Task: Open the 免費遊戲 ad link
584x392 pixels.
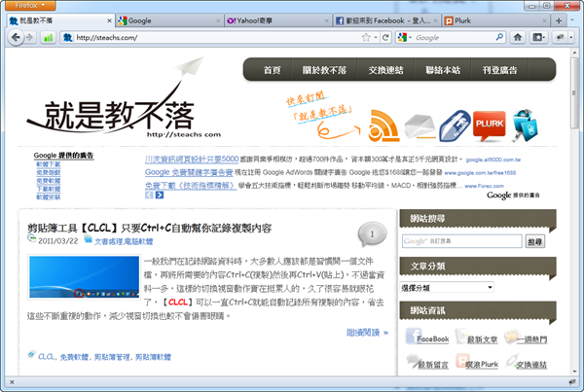Action: (48, 172)
